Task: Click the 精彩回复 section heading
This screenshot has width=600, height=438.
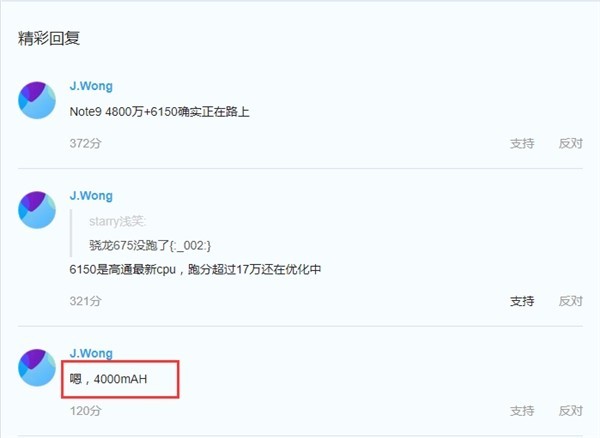Action: [49, 38]
